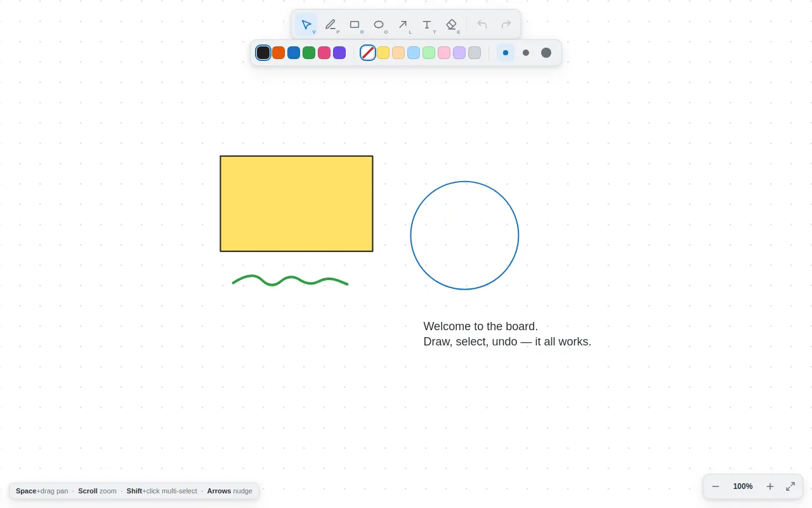Screen dimensions: 812x508
Task: Select the light gray fill swatch
Action: (x=475, y=53)
